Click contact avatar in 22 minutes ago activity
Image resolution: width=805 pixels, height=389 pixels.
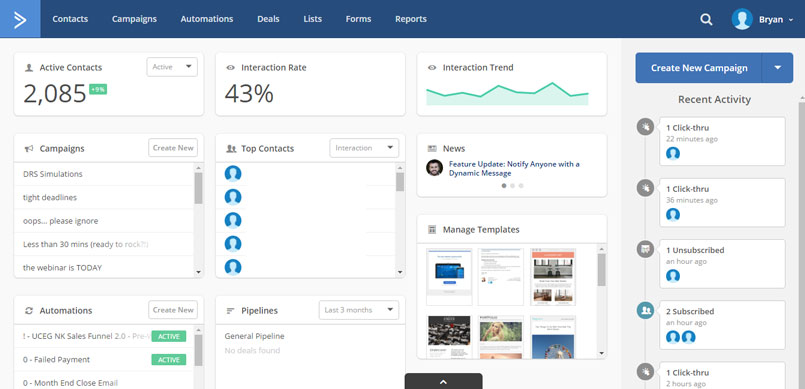[673, 153]
